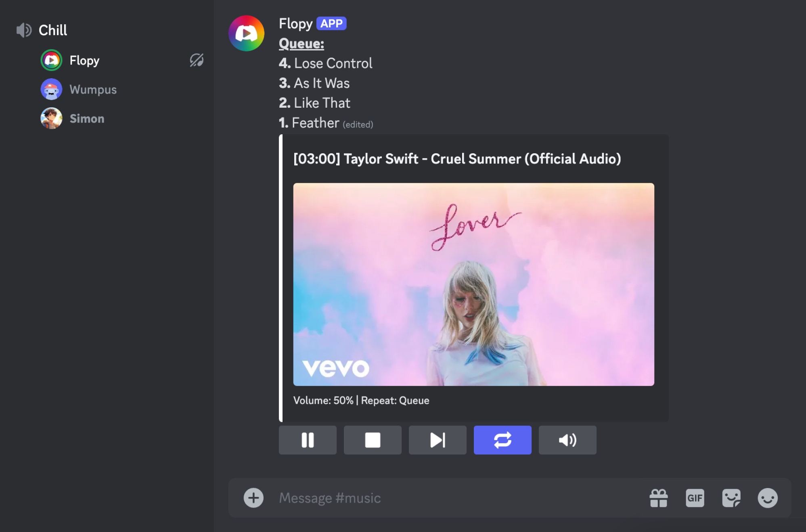Pause the currently playing song
The height and width of the screenshot is (532, 806).
tap(308, 440)
